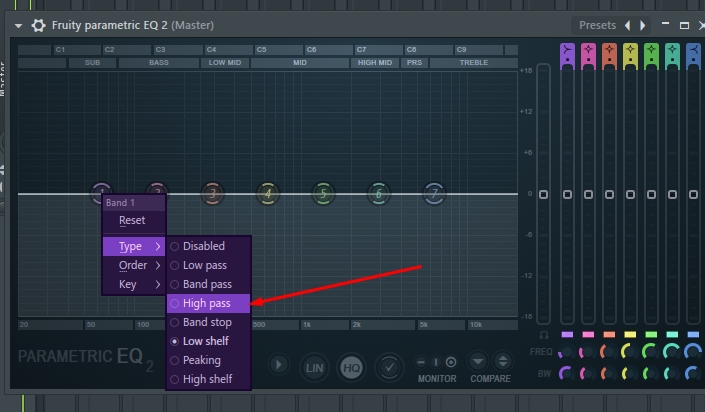Click the band 6 node on the EQ graph
Screen dimensions: 705x412
(379, 193)
